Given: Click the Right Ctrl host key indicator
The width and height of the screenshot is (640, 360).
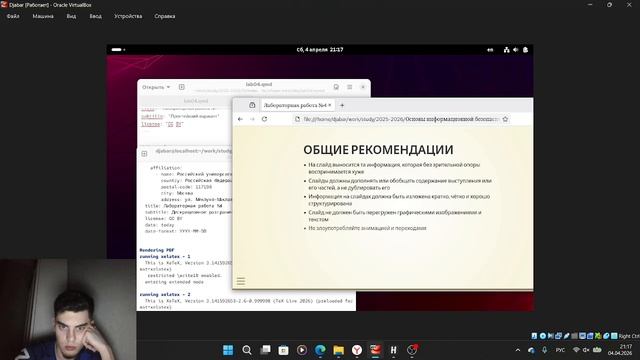Looking at the screenshot, I should click(629, 336).
